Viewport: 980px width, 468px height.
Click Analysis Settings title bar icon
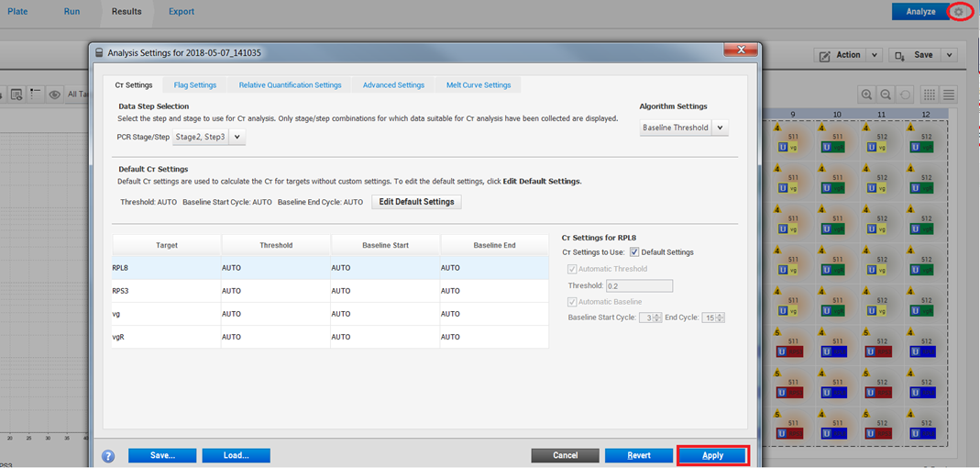pyautogui.click(x=99, y=53)
